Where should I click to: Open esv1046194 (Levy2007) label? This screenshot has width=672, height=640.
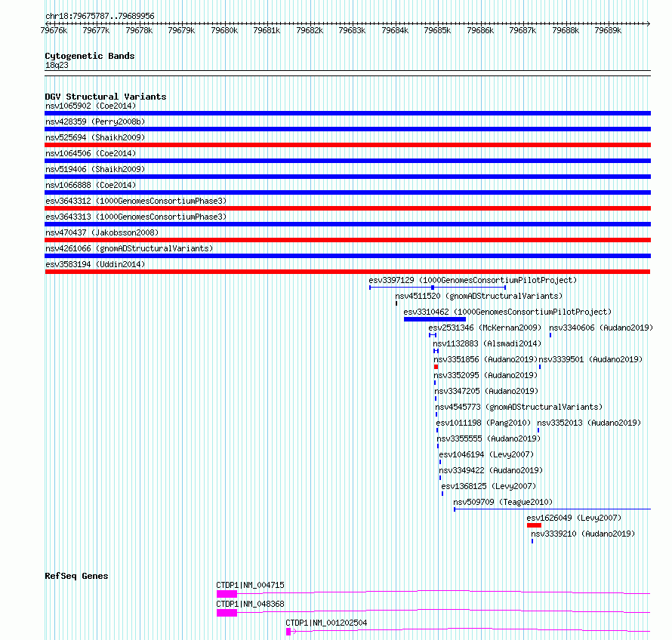coord(486,454)
